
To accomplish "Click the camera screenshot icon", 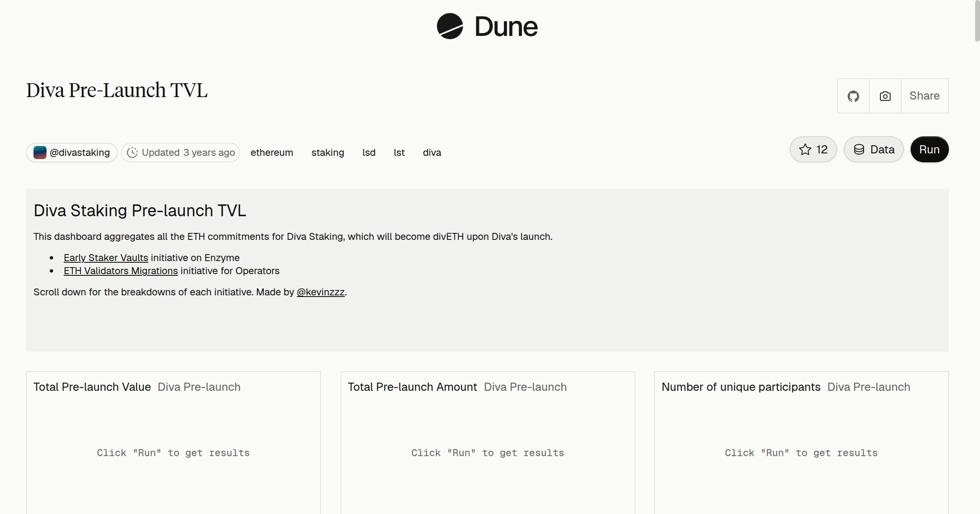I will click(885, 96).
